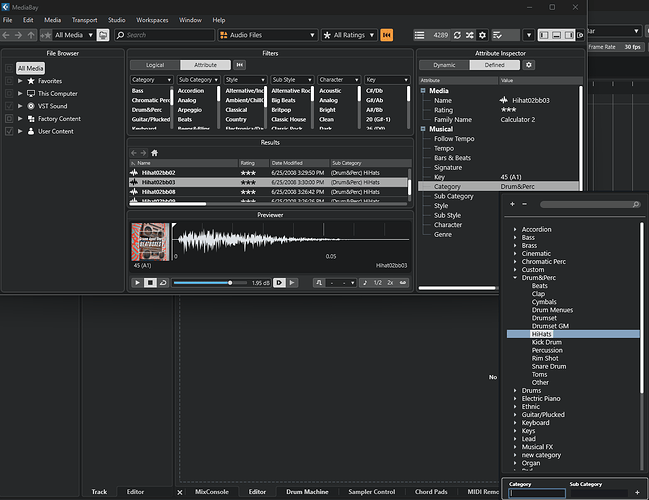Click the home icon in Results

pos(154,152)
